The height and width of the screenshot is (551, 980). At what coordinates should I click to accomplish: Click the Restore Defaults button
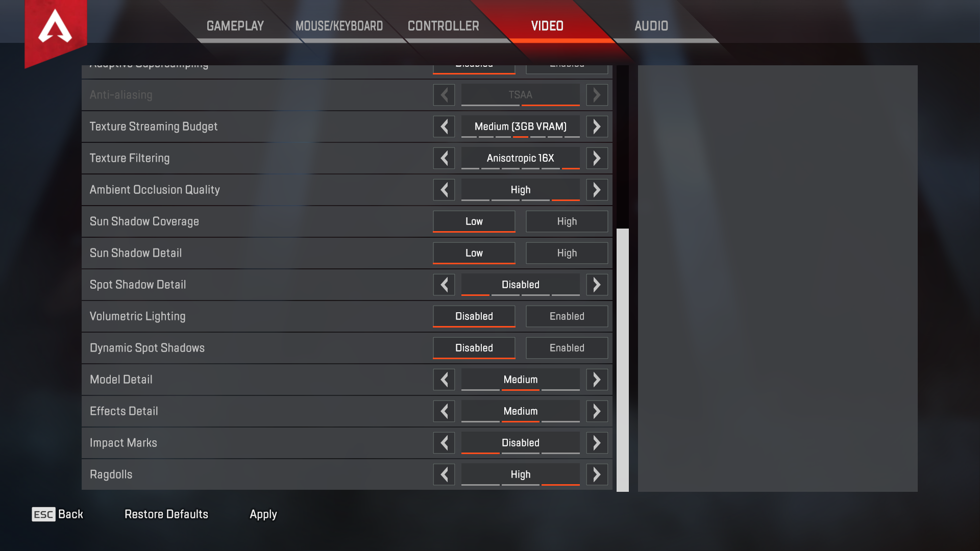point(166,514)
